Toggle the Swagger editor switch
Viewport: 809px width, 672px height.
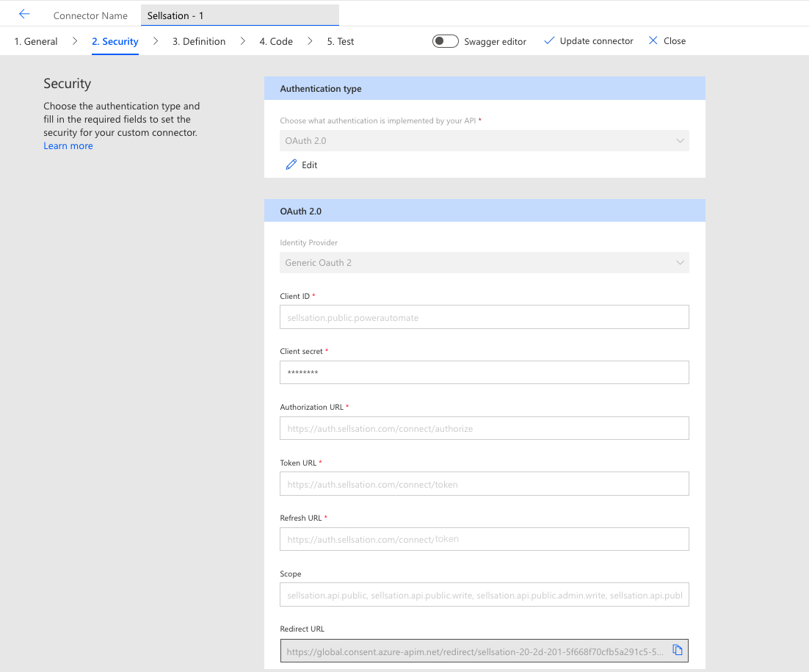(446, 41)
